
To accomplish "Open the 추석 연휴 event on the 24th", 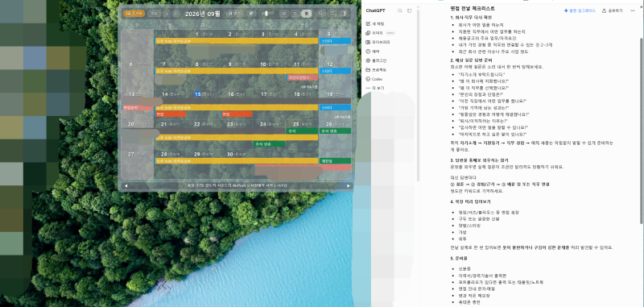I will [x=269, y=144].
